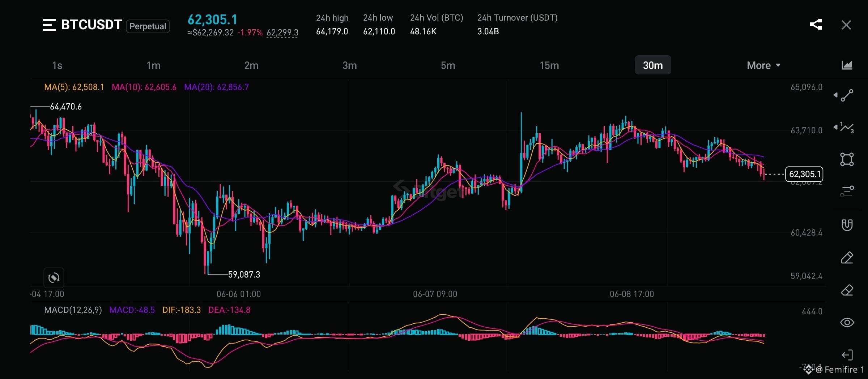Click the MACD(12,26,9) indicator label
The width and height of the screenshot is (868, 379).
[73, 310]
